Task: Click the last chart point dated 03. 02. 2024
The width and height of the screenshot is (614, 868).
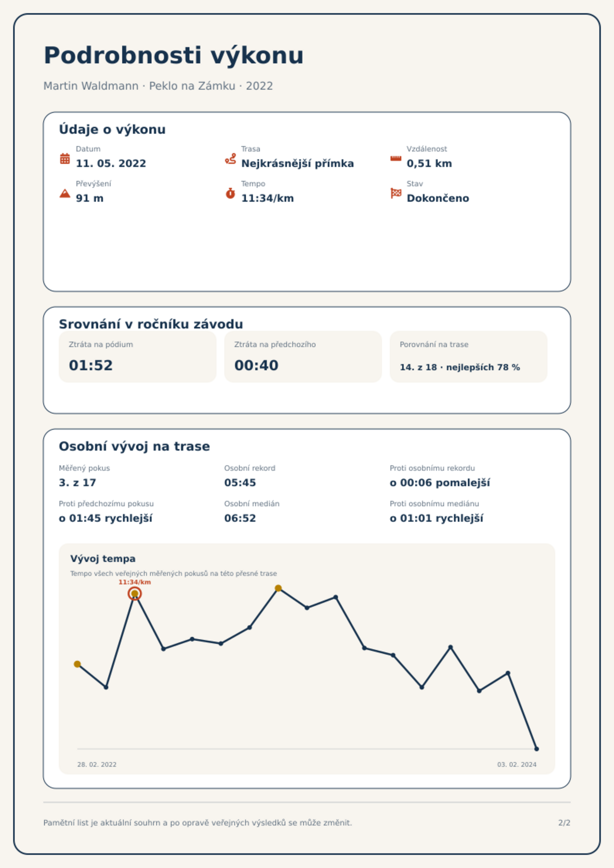Action: click(x=536, y=749)
